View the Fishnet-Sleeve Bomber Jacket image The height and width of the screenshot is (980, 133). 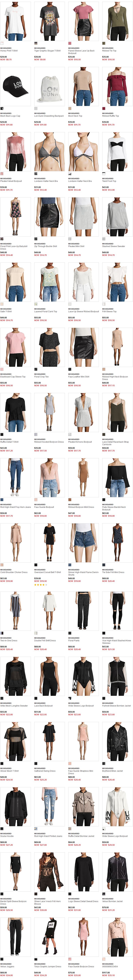117,676
